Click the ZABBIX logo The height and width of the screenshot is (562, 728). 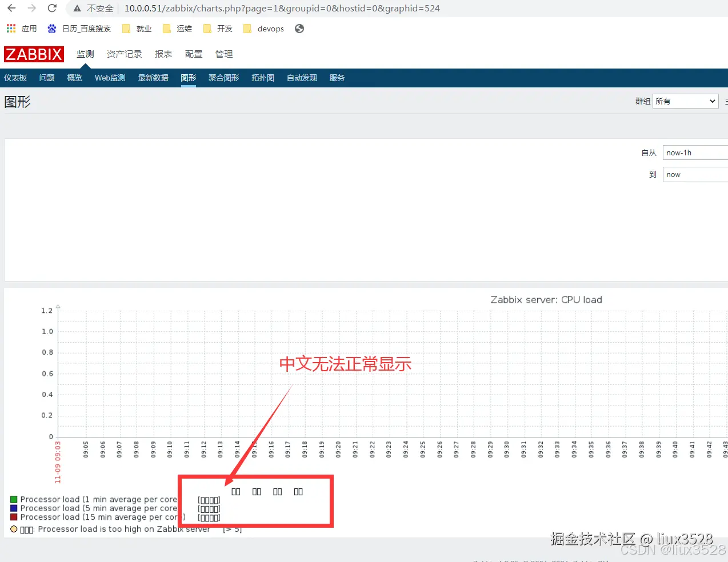pos(34,54)
